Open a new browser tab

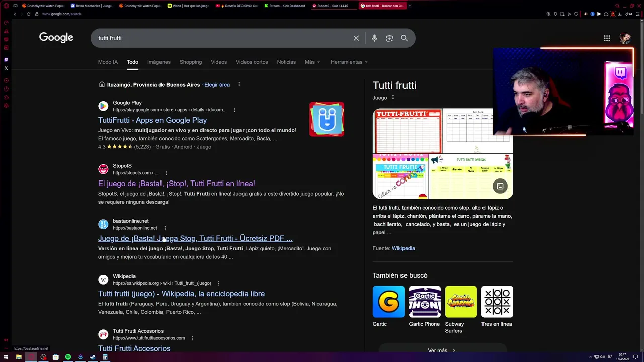[x=410, y=6]
